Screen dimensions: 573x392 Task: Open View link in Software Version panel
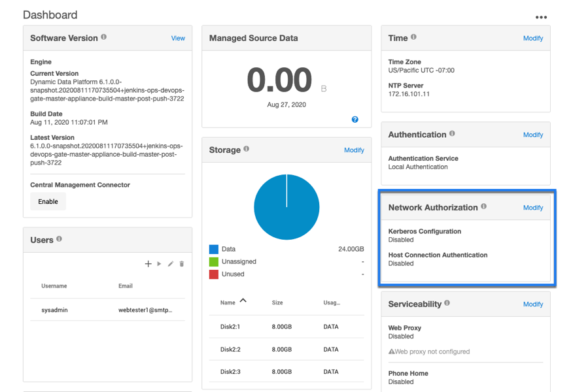click(x=178, y=38)
